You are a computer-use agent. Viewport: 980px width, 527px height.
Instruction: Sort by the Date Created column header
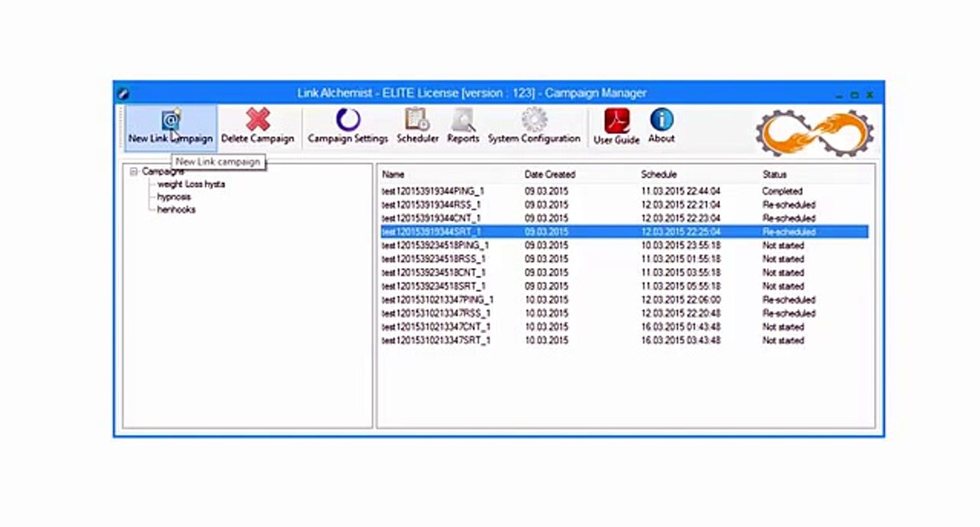550,175
